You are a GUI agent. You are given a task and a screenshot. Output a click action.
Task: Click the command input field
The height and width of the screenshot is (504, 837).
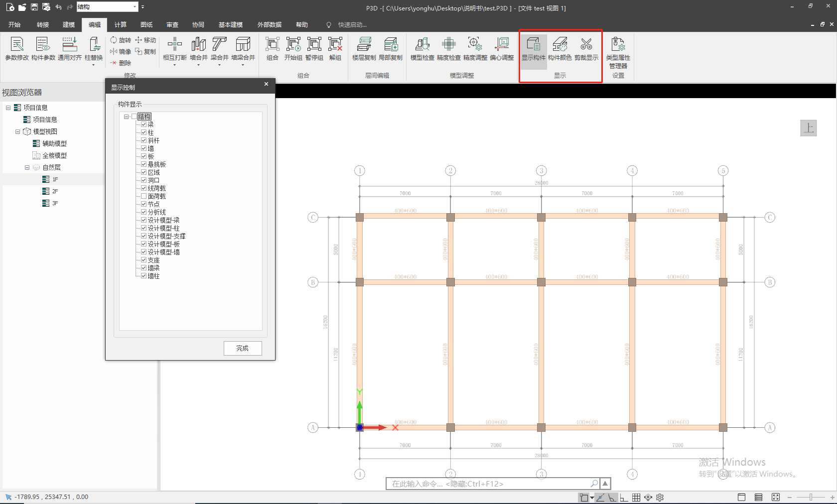coord(488,484)
